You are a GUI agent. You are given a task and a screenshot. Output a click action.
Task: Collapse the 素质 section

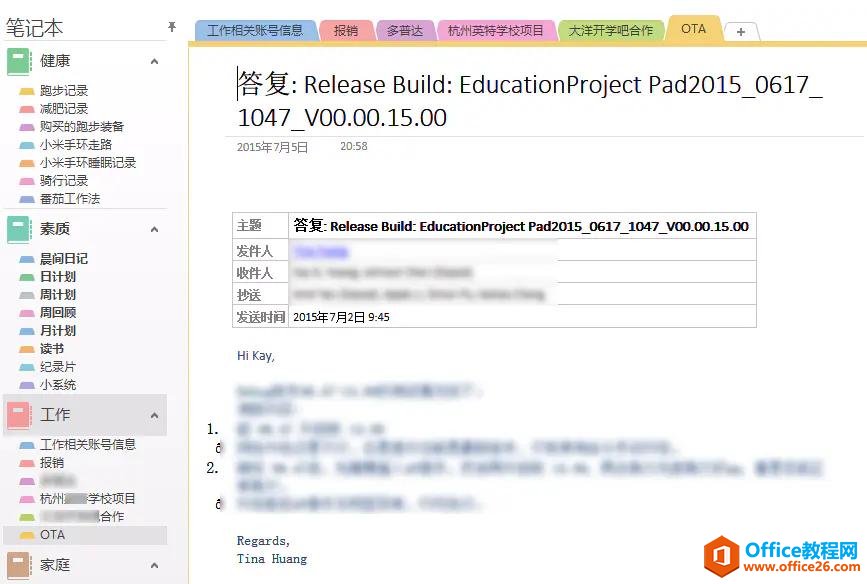(156, 227)
